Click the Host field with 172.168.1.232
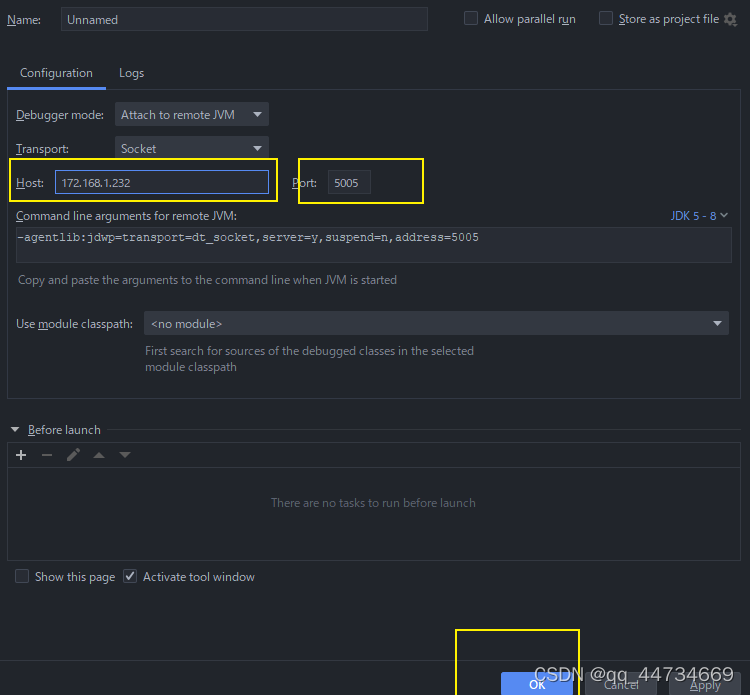 coord(162,182)
